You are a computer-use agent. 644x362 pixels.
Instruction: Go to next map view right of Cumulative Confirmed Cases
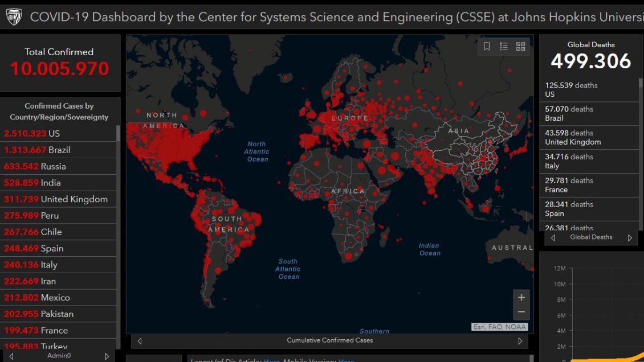(x=520, y=341)
